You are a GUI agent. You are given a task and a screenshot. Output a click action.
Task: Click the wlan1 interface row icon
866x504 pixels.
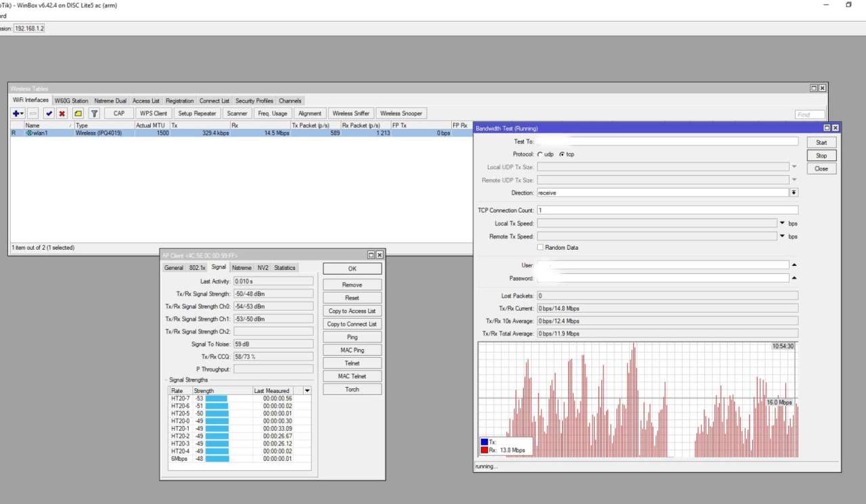coord(29,133)
